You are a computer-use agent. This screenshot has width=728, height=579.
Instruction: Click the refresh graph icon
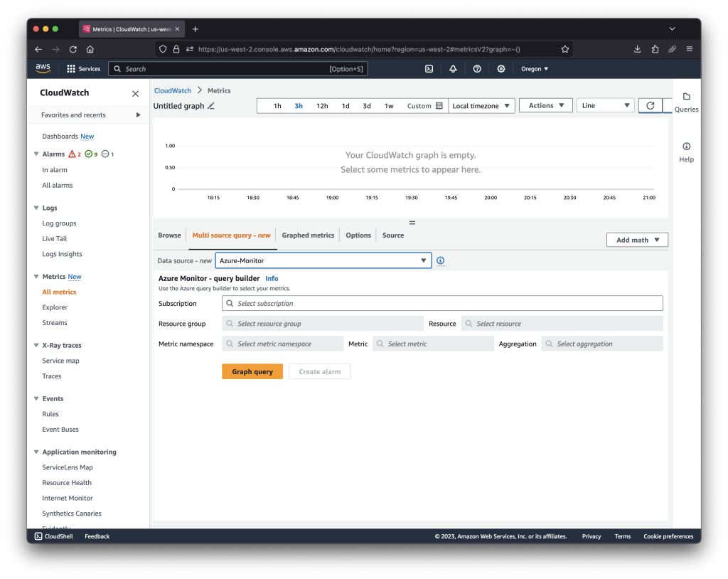pos(650,105)
